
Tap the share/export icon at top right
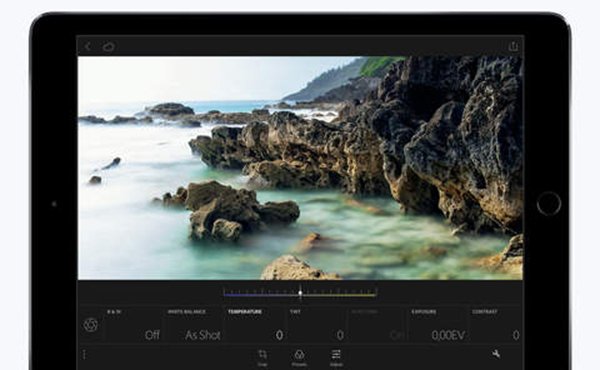513,46
